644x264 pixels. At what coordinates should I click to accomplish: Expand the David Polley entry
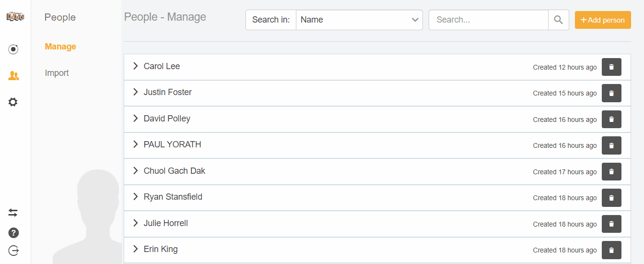tap(135, 119)
